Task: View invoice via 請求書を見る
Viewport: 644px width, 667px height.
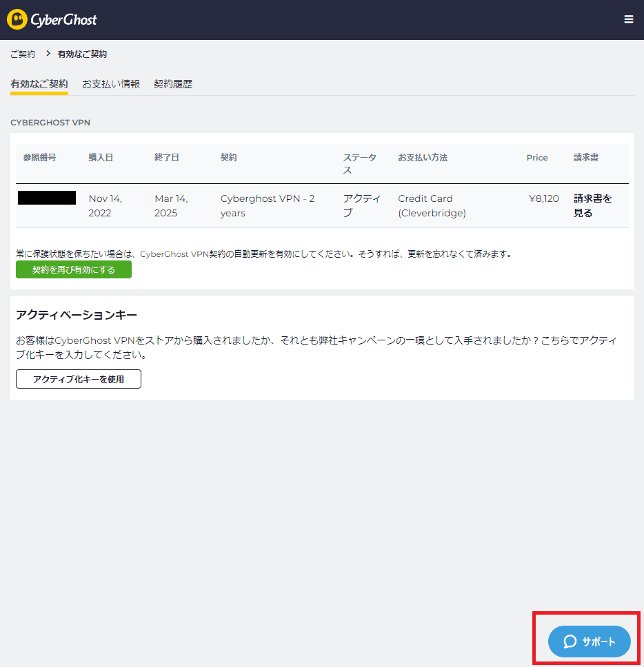Action: (x=592, y=206)
